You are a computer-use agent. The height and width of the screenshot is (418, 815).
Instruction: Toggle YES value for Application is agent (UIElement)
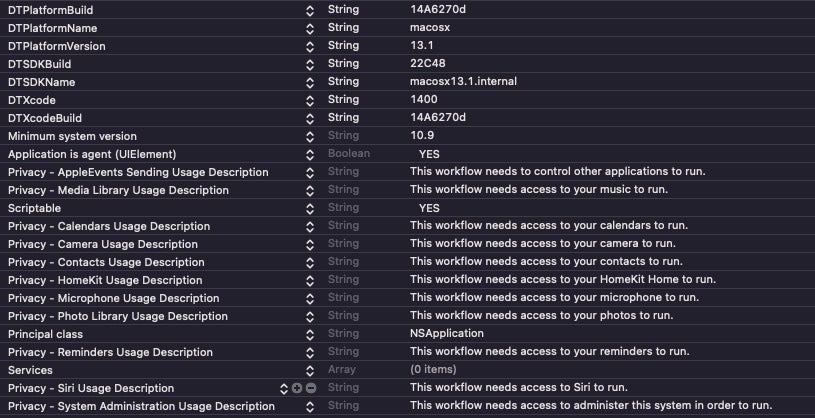[x=429, y=154]
